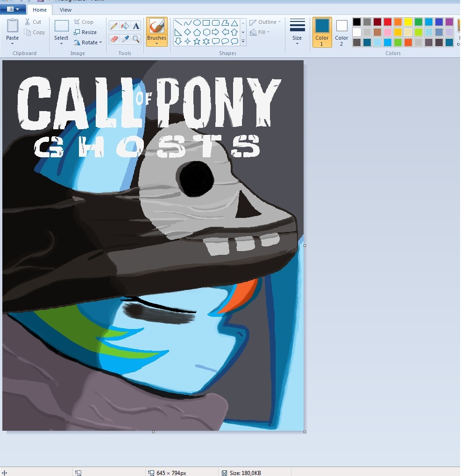Open the Paste options dropdown arrow

click(13, 44)
